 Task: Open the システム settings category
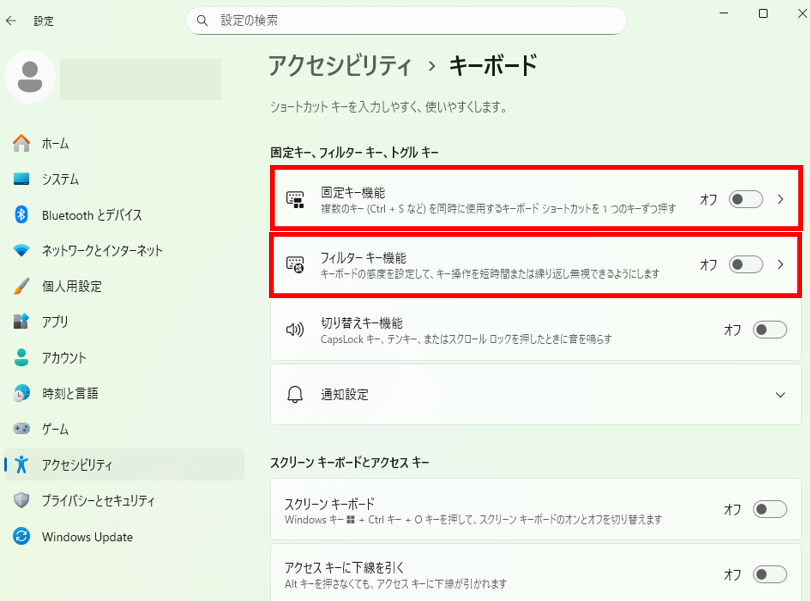pos(60,179)
